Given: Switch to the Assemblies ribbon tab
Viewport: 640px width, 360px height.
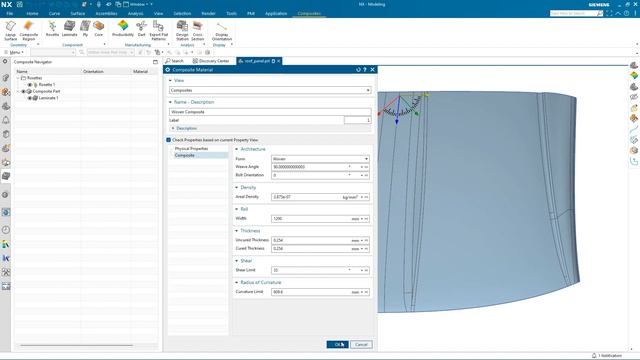Looking at the screenshot, I should point(106,13).
